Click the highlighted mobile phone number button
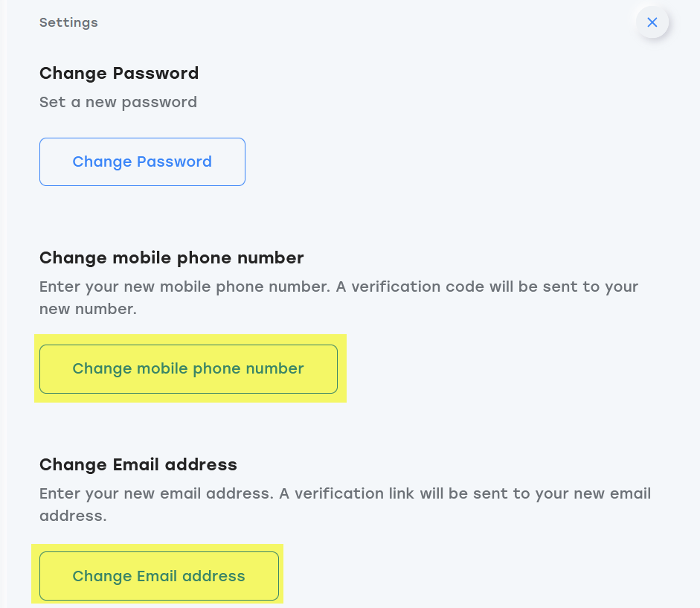 pyautogui.click(x=188, y=369)
